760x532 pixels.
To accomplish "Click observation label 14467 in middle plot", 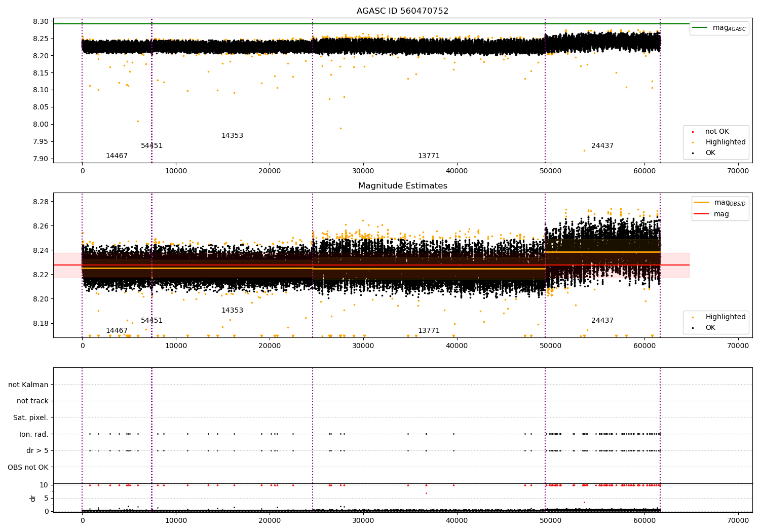I will point(117,330).
